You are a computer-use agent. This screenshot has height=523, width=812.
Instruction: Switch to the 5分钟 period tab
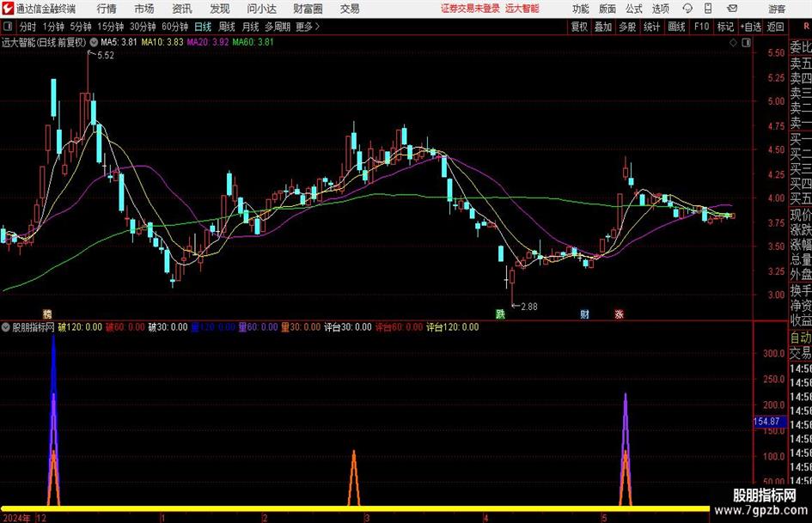coord(80,27)
